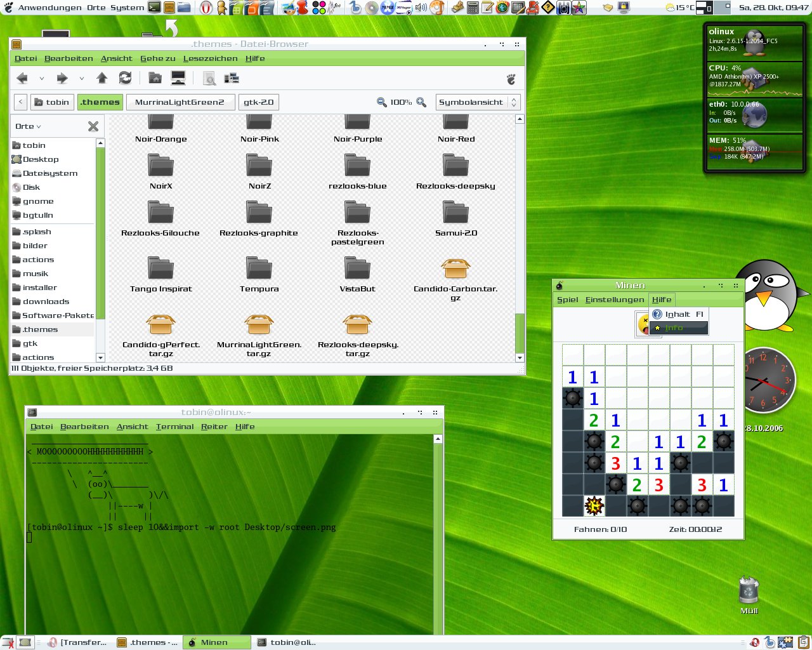The width and height of the screenshot is (812, 650).
Task: Zoom out in the file browser
Action: point(382,102)
